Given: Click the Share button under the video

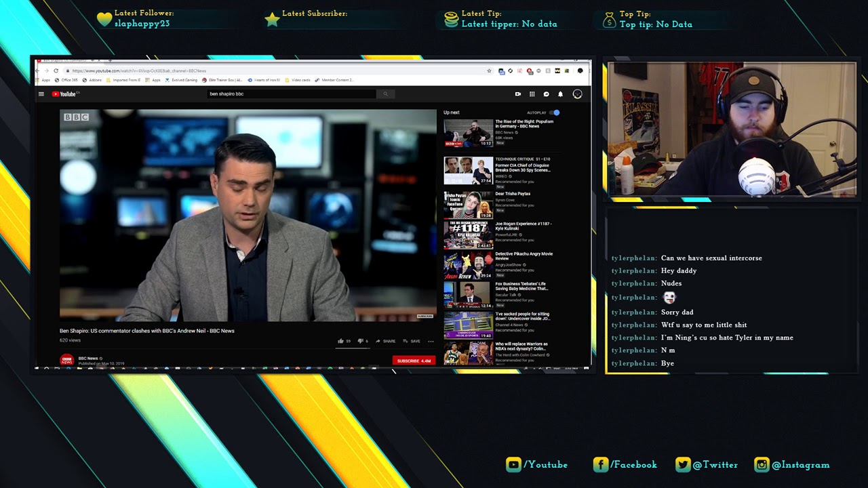Looking at the screenshot, I should 386,341.
